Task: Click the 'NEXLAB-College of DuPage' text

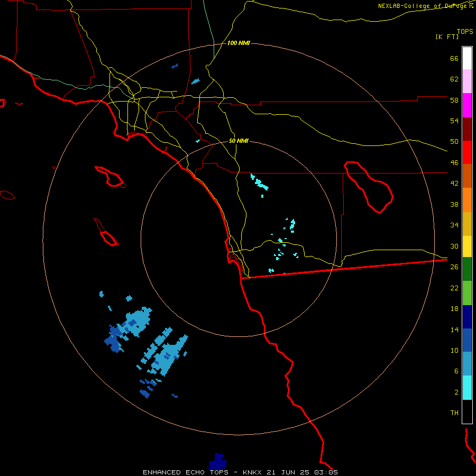Action: 423,6
